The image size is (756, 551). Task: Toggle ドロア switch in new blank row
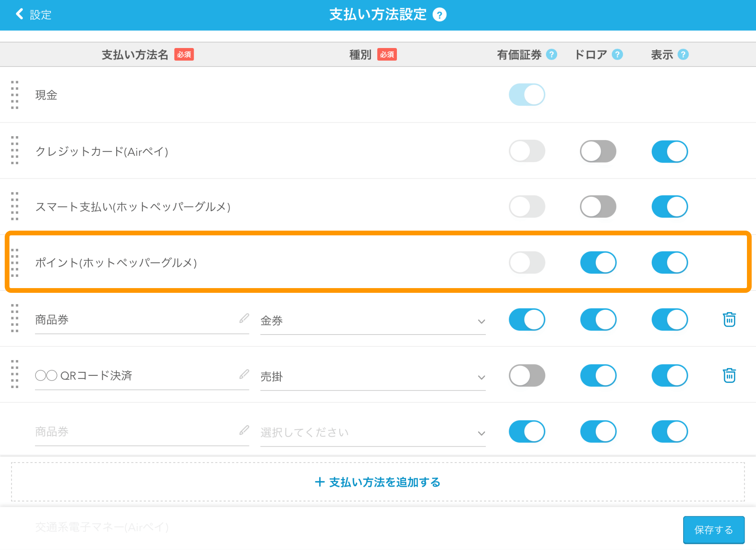coord(598,432)
